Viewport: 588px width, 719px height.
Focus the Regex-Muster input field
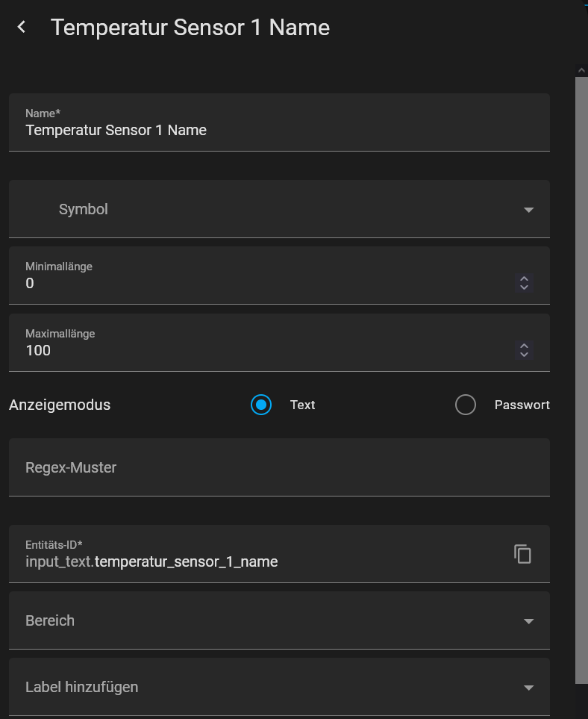(279, 467)
